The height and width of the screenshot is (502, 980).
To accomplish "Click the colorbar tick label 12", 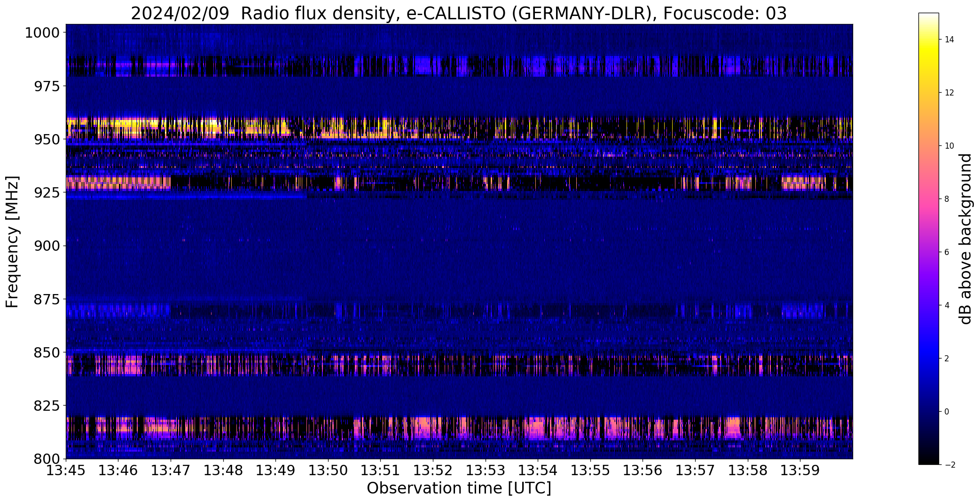I will pyautogui.click(x=949, y=93).
